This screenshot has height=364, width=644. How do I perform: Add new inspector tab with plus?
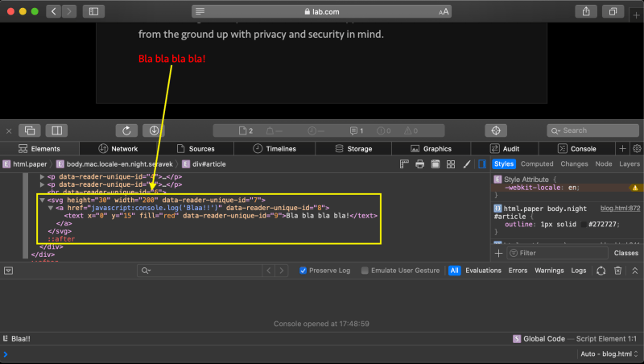pos(622,149)
